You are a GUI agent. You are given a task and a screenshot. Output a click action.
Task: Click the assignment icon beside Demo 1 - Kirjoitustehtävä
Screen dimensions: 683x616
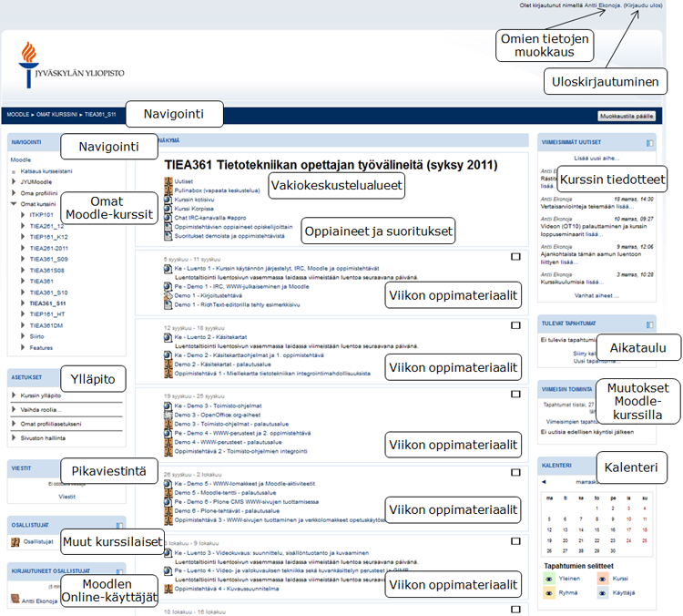[168, 295]
